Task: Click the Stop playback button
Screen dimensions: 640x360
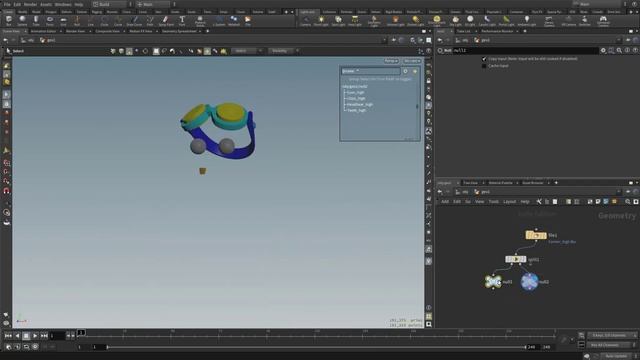Action: pos(26,336)
